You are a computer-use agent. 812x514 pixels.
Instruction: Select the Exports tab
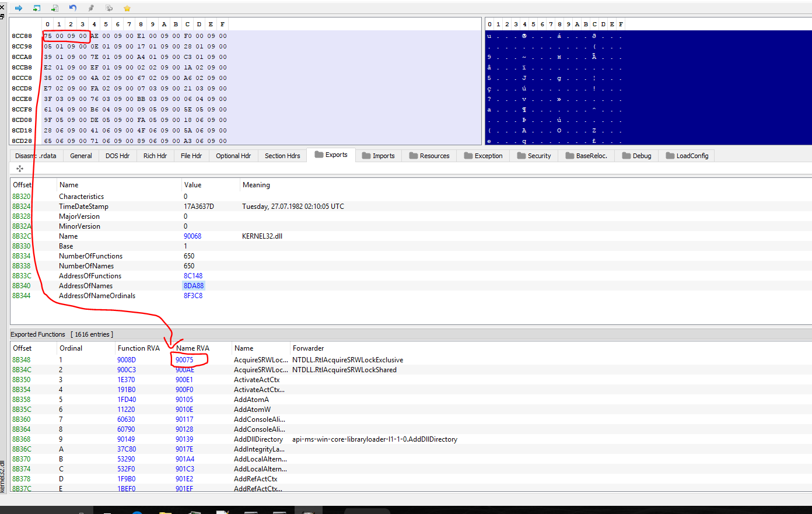tap(331, 155)
